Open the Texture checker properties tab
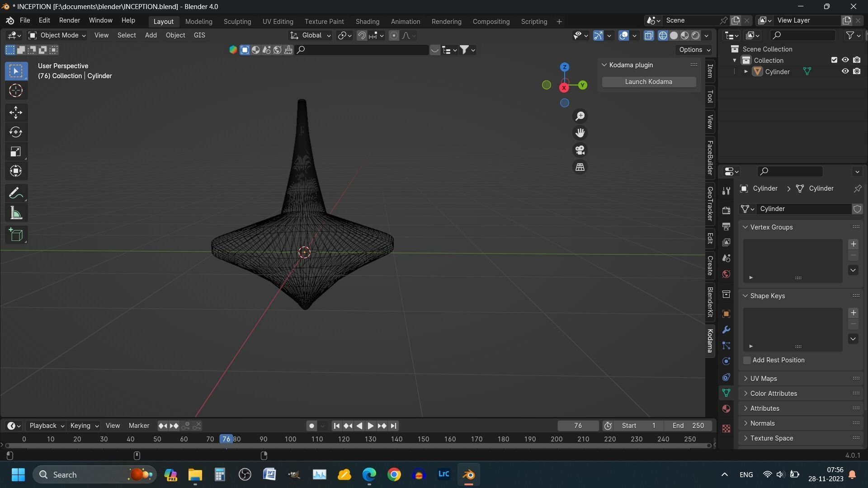 tap(726, 428)
